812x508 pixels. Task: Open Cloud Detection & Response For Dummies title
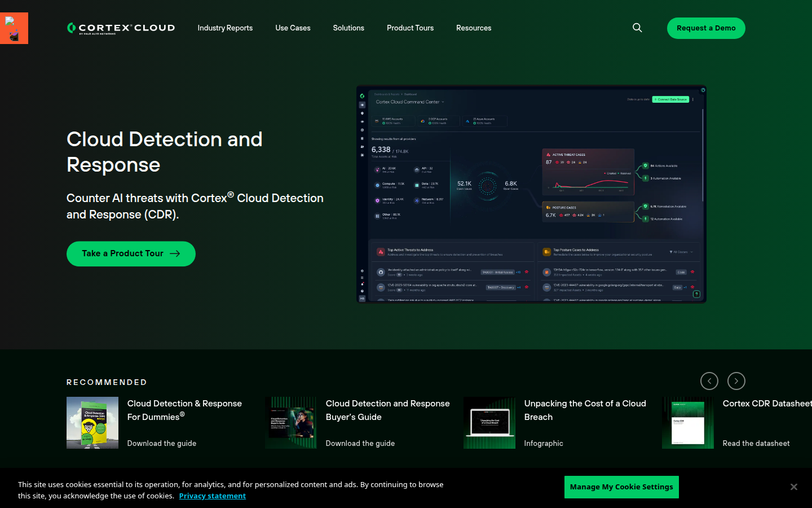[x=184, y=410]
